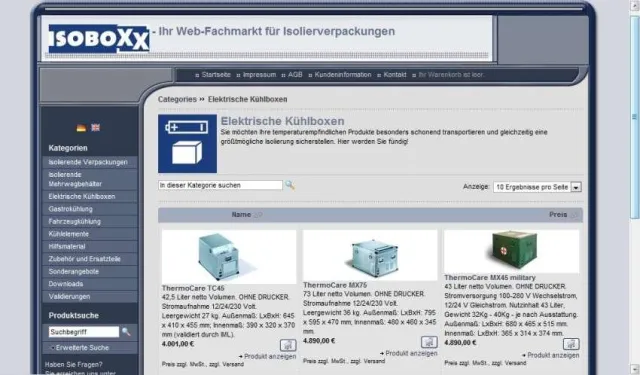
Task: Open Startseite in the top menu
Action: tap(216, 75)
